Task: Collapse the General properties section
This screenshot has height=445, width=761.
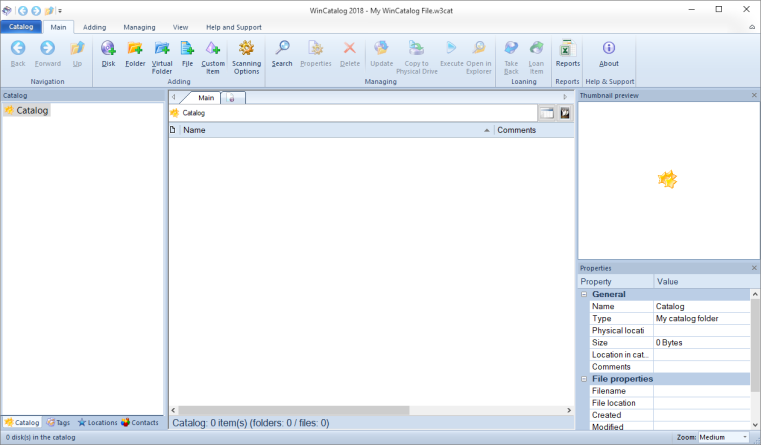Action: click(584, 294)
